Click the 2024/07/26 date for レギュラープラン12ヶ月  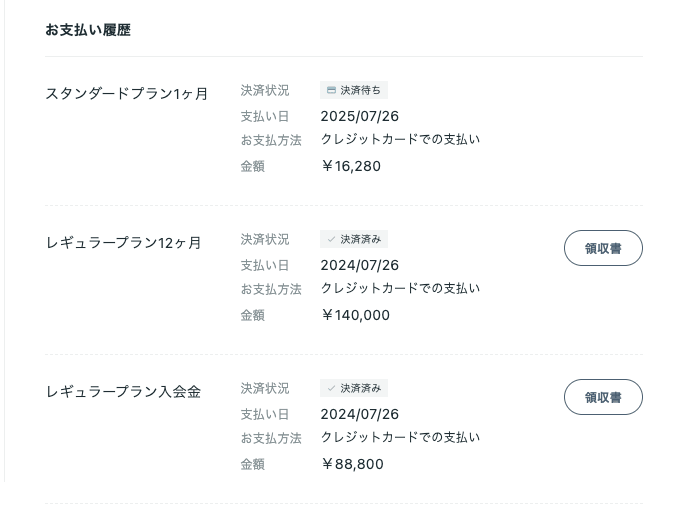pos(359,265)
